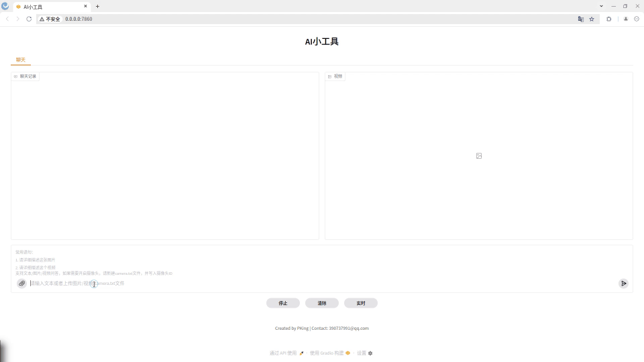Screen dimensions: 644x362
Task: Open the tab search dropdown chevron
Action: [x=601, y=6]
